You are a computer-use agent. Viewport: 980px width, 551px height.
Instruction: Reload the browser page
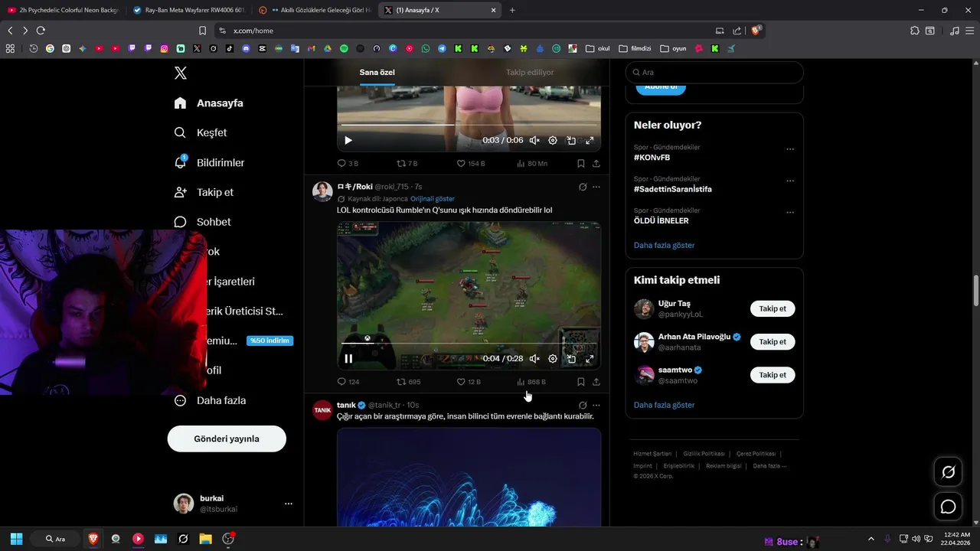point(41,31)
